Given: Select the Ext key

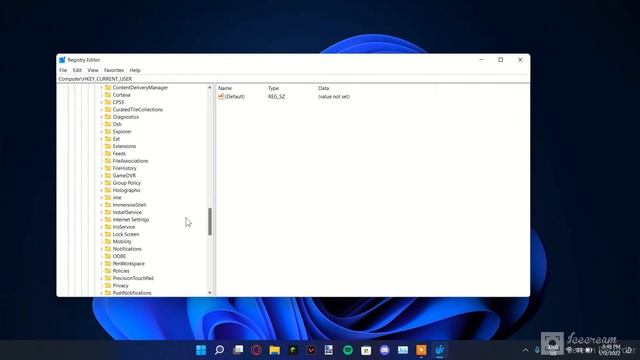Looking at the screenshot, I should [x=116, y=139].
